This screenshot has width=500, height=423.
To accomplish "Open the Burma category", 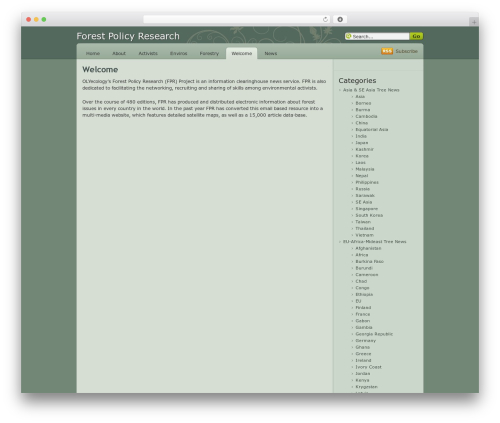I will point(363,110).
